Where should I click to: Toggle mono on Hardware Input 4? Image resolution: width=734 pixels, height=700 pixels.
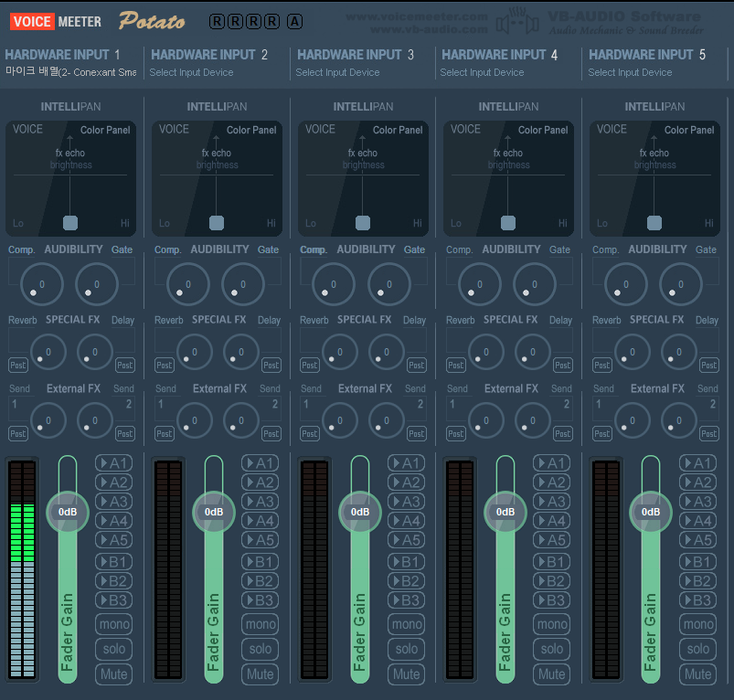[551, 624]
